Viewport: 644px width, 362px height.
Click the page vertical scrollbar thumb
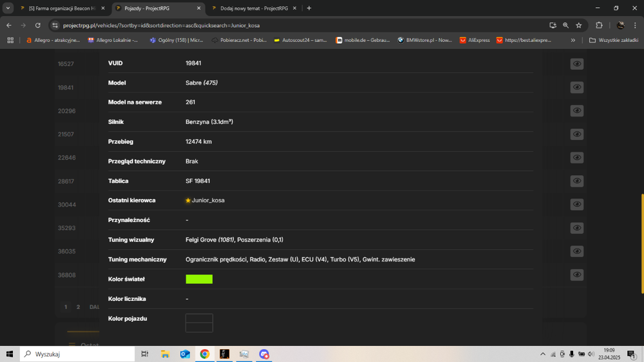click(642, 243)
